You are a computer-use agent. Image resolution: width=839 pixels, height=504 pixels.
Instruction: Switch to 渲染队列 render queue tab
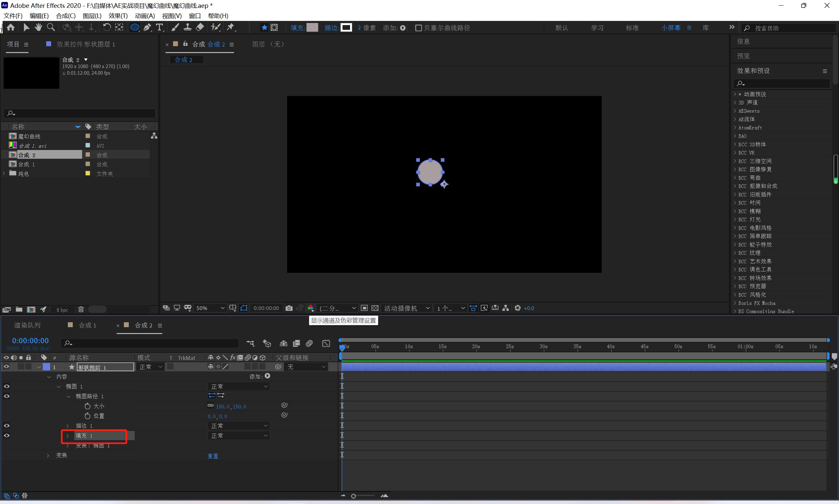[x=27, y=326]
